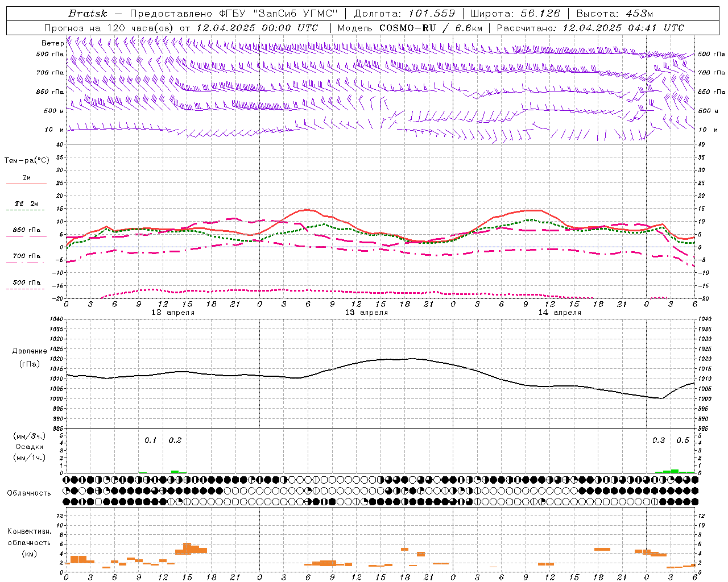Click the Конвективн. облачность panel label
This screenshot has width=728, height=582.
tap(29, 537)
